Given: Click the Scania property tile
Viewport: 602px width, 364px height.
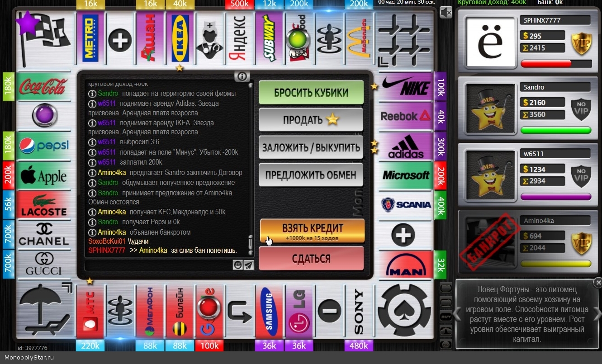Looking at the screenshot, I should 406,205.
